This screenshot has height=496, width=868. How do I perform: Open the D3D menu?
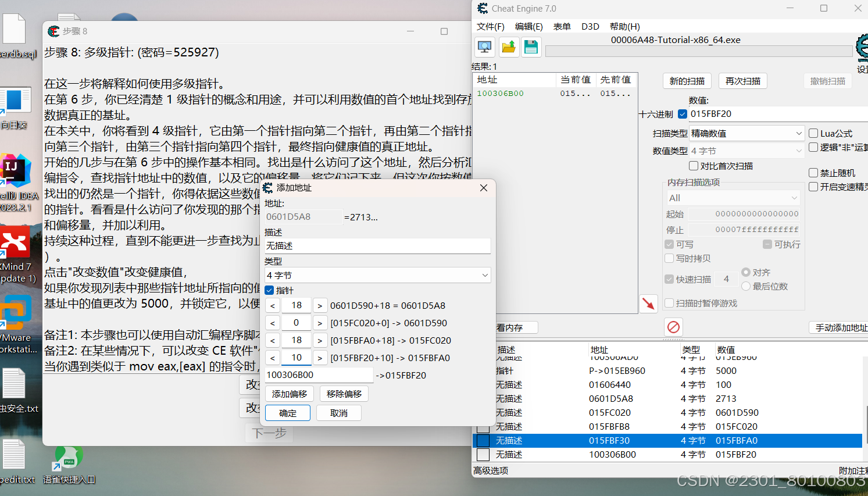pos(590,27)
